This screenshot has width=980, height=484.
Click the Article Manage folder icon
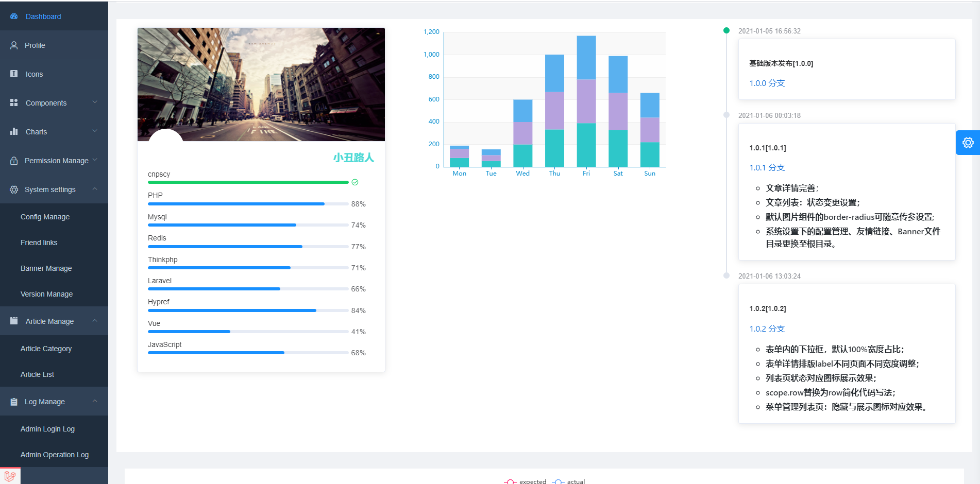pos(14,321)
